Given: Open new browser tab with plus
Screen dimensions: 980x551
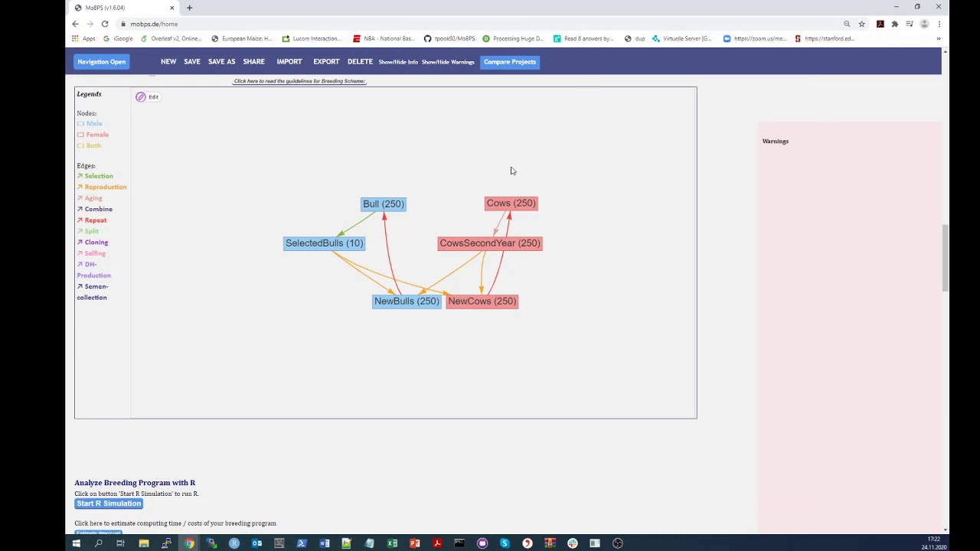Looking at the screenshot, I should tap(189, 8).
